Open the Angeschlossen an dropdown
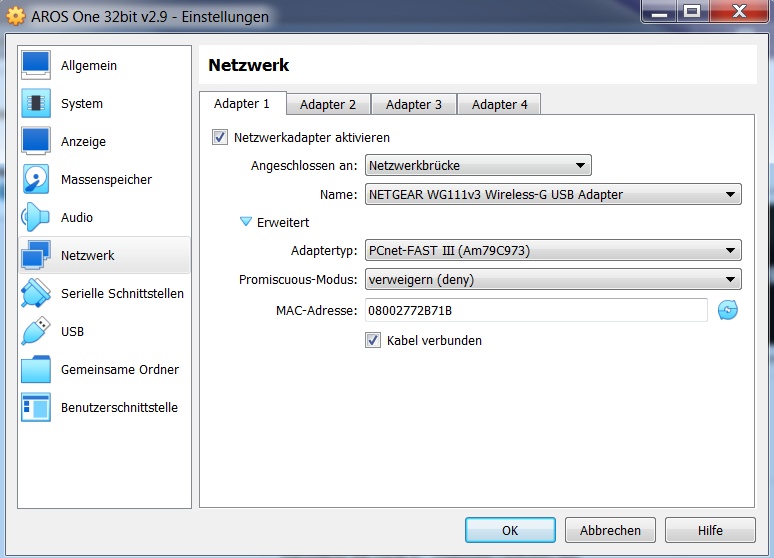774x558 pixels. point(477,166)
